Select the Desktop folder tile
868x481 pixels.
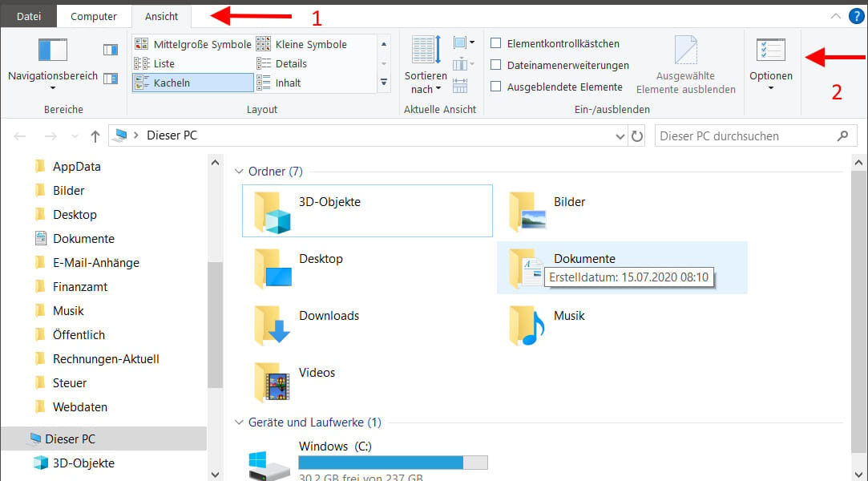pos(367,268)
